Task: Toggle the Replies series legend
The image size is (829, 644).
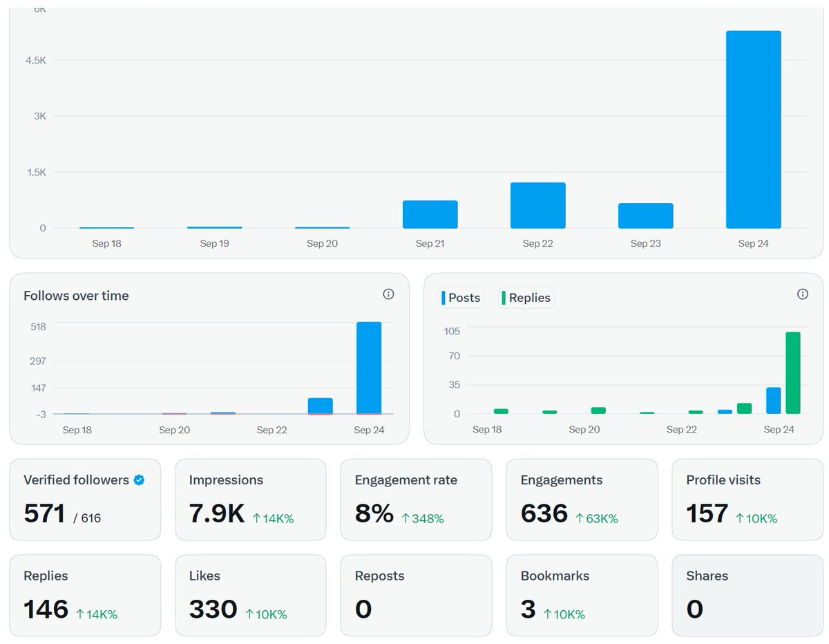Action: (526, 298)
